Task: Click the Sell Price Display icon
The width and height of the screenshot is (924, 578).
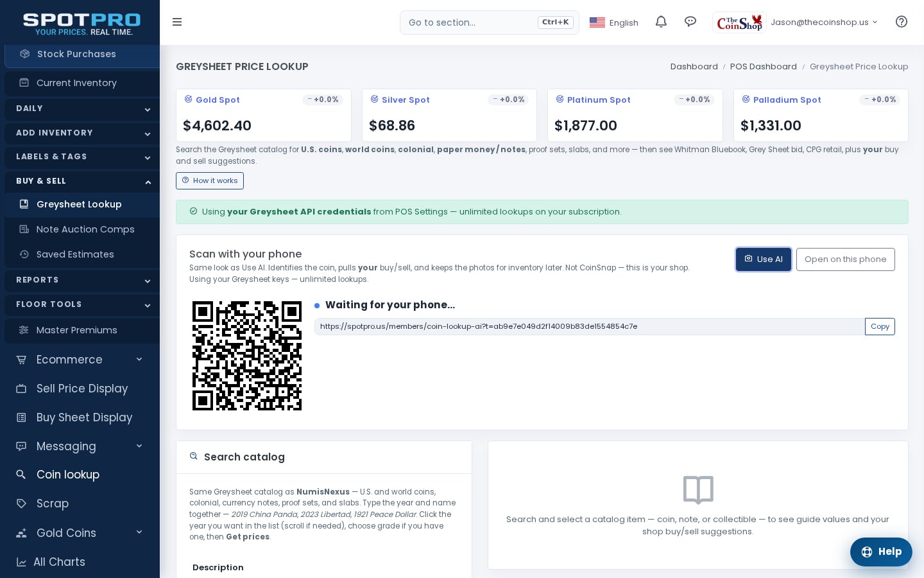Action: [x=21, y=389]
